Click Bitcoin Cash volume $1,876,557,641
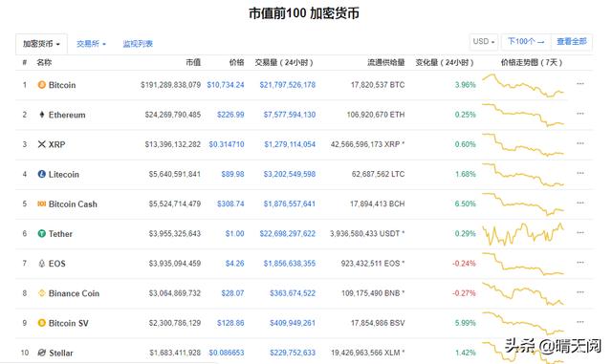612x364 pixels. click(x=289, y=203)
